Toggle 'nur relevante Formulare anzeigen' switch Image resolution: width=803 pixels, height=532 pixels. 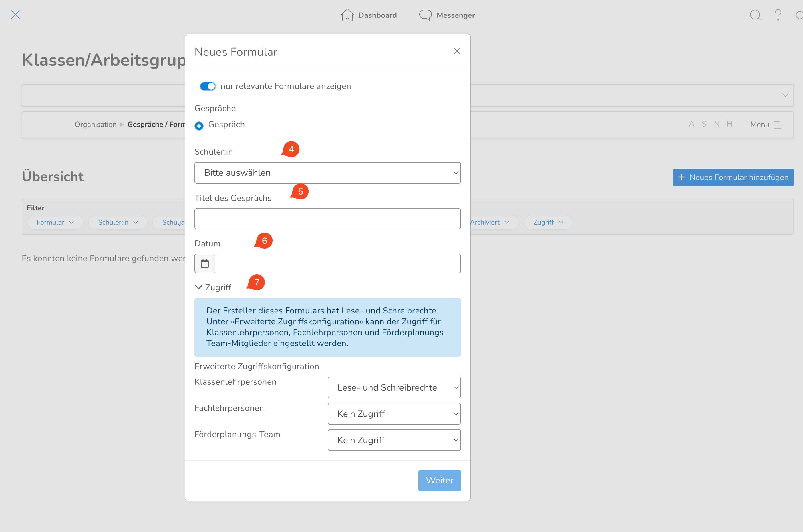[x=208, y=86]
